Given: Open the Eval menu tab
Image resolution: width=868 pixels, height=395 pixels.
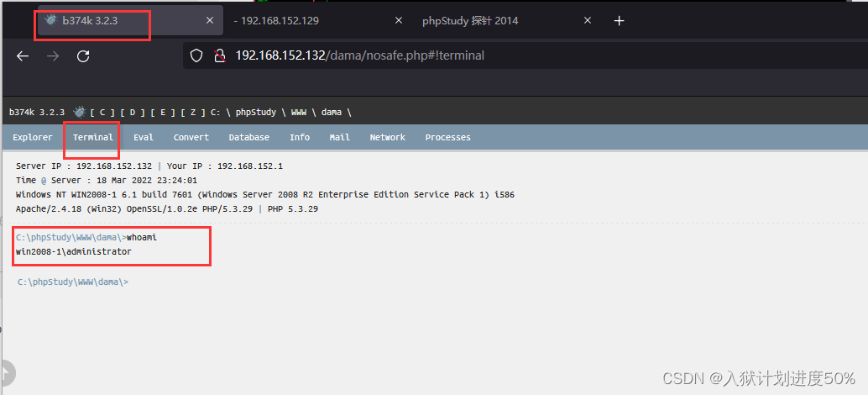Looking at the screenshot, I should [x=144, y=137].
